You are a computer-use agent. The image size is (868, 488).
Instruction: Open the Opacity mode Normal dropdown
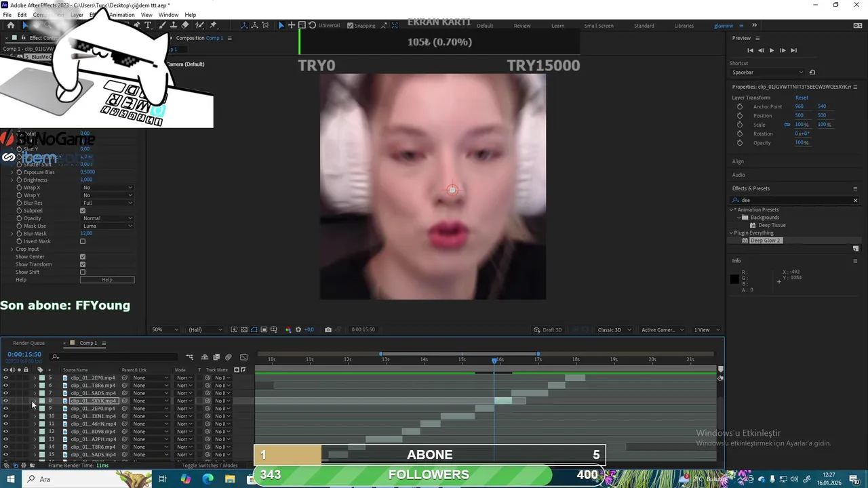point(108,218)
